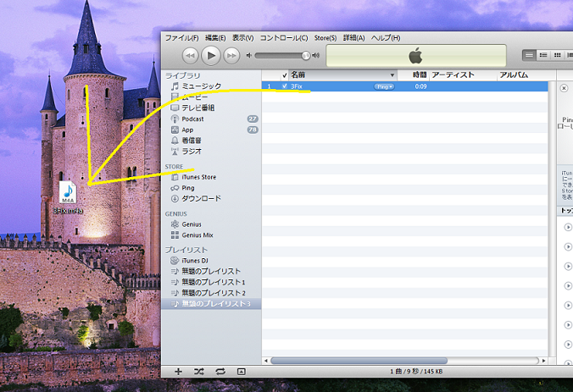Click horizontal scrollbar right arrow
Viewport: 573px width, 392px height.
[x=544, y=361]
